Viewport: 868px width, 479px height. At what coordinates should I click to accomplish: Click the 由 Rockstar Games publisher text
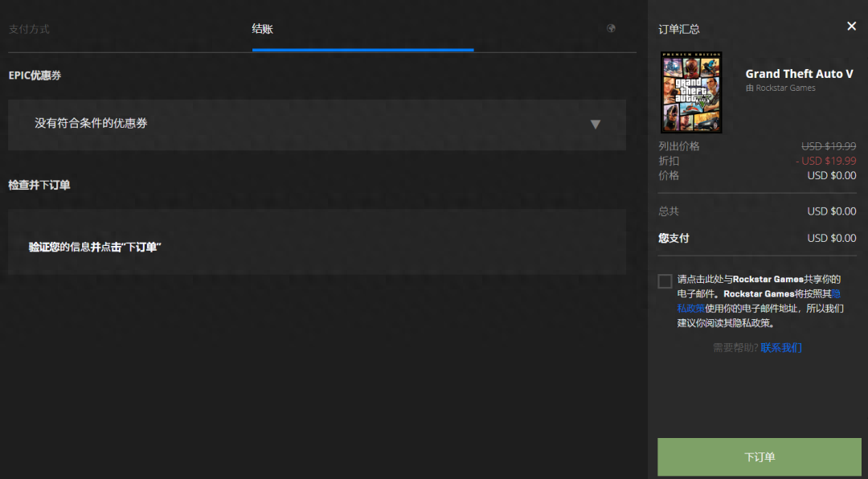pyautogui.click(x=780, y=88)
